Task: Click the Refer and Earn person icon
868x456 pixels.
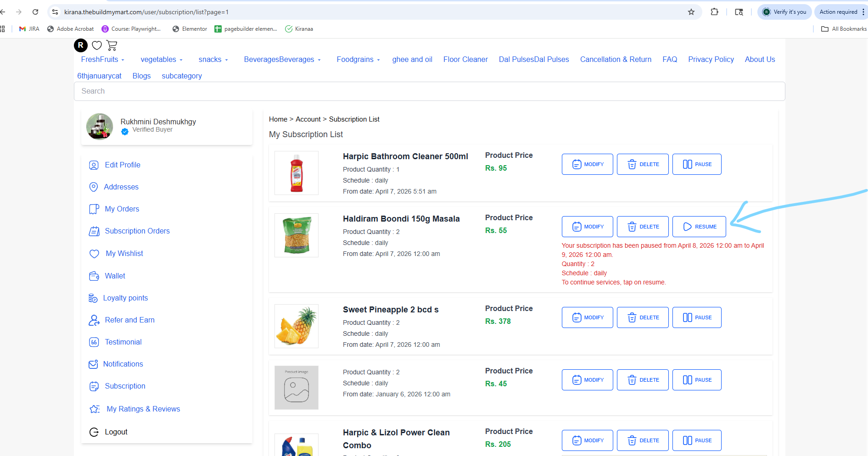Action: [94, 320]
